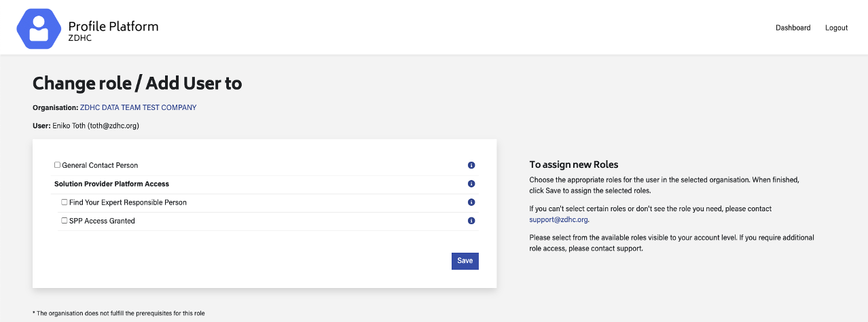Image resolution: width=868 pixels, height=322 pixels.
Task: Tick the General Contact Person checkbox
Action: coord(58,165)
